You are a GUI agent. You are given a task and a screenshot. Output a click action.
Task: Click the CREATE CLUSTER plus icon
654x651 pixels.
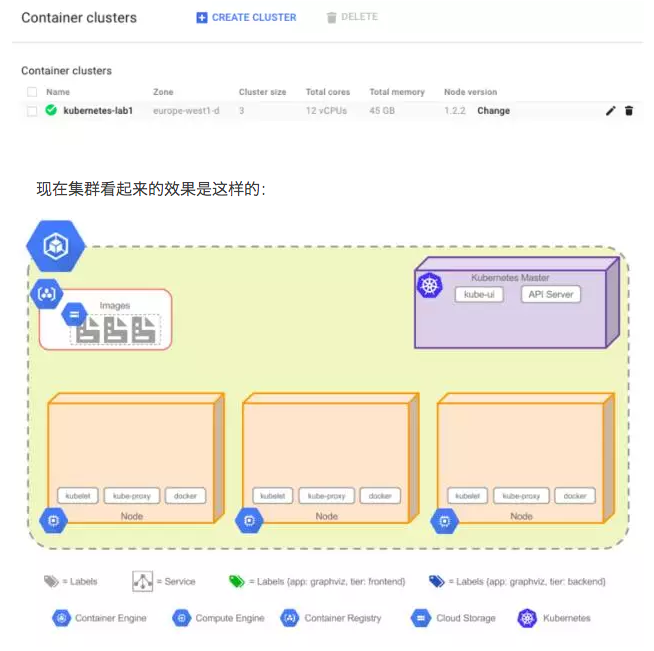coord(201,18)
